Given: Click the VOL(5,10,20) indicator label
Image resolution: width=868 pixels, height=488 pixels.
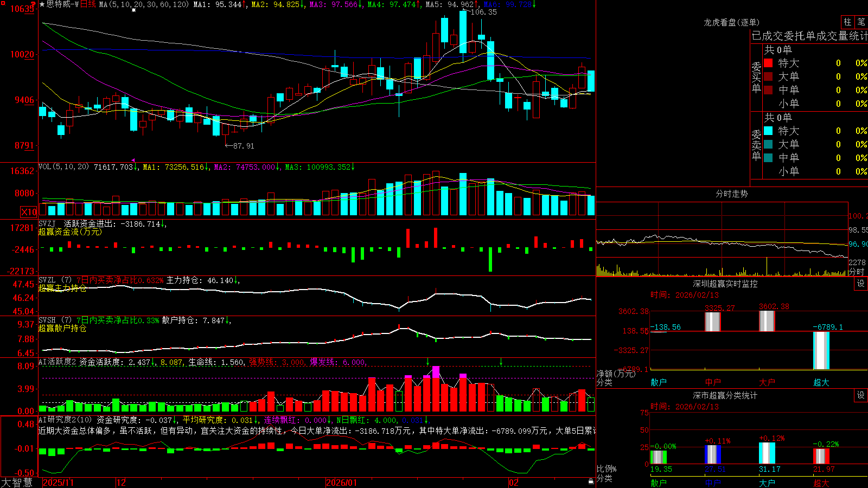Looking at the screenshot, I should coord(63,167).
